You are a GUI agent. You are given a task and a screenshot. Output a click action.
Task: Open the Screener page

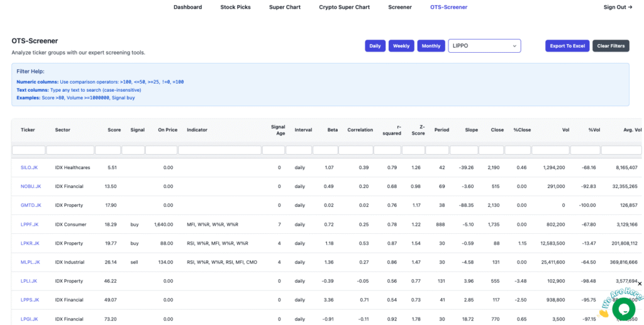click(x=400, y=8)
